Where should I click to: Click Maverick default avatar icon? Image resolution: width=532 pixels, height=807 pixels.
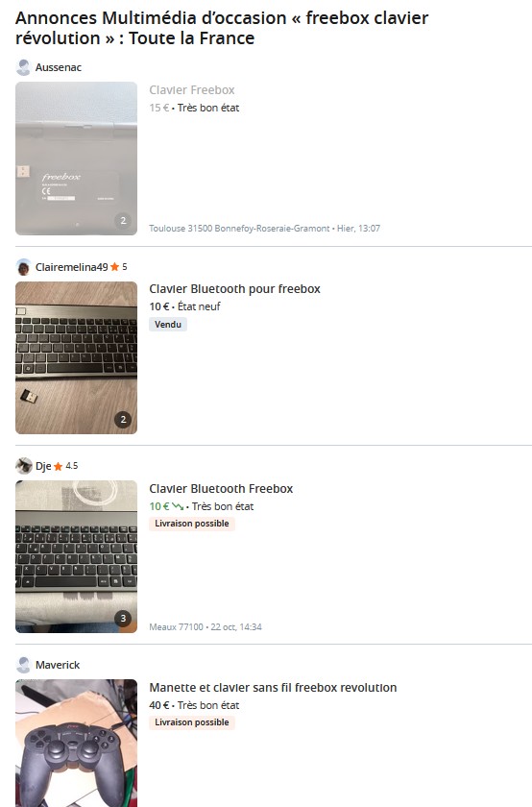23,665
